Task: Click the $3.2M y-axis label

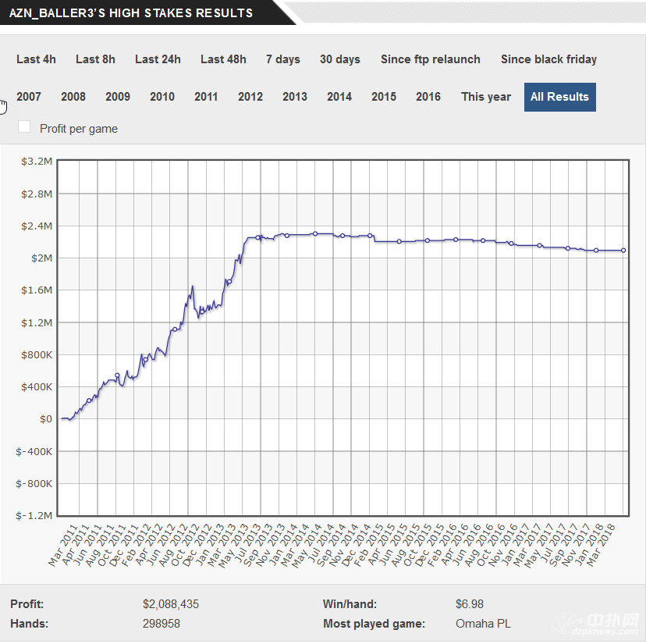Action: pyautogui.click(x=37, y=162)
